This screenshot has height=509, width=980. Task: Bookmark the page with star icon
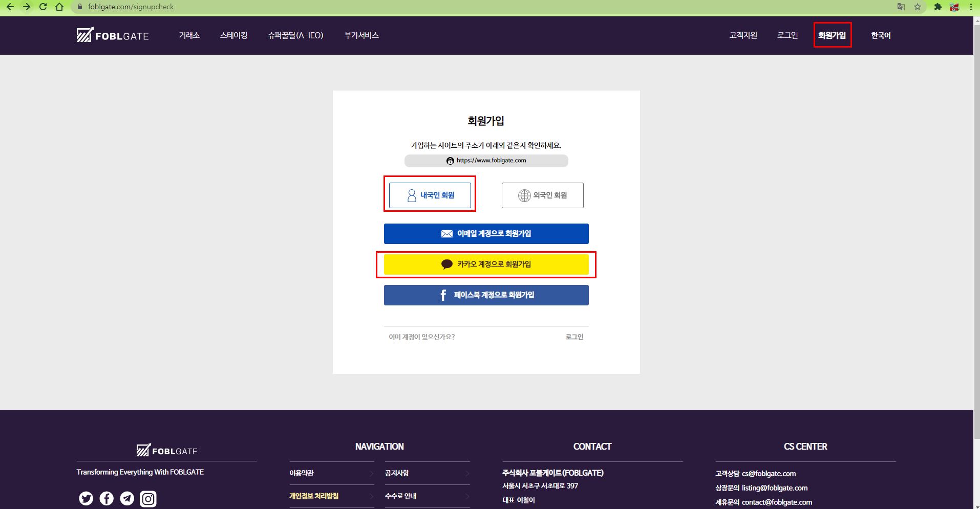point(918,7)
